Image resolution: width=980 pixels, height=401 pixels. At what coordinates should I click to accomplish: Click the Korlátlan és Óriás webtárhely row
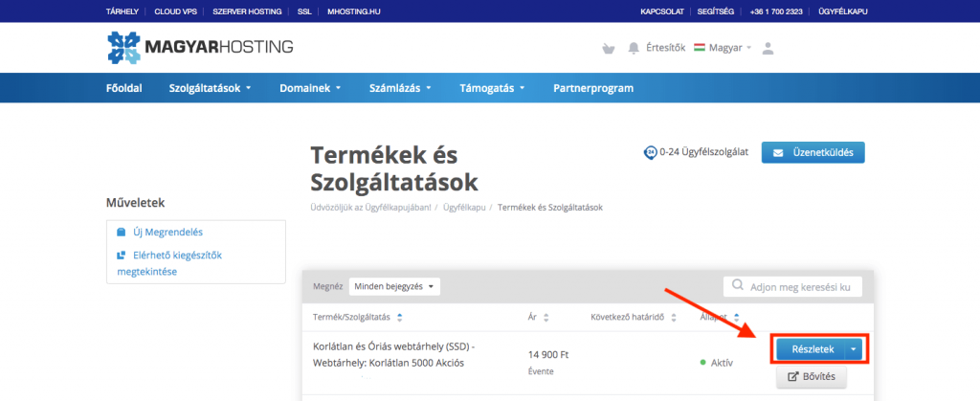coord(588,363)
